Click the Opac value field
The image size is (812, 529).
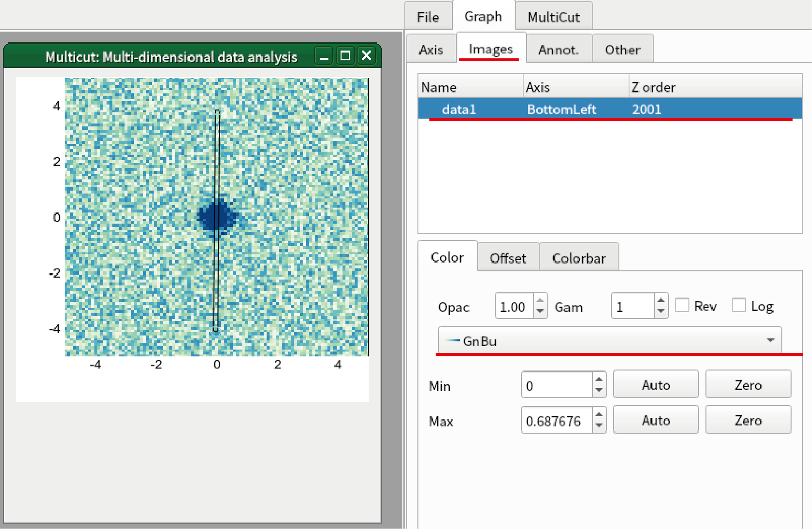click(x=514, y=306)
